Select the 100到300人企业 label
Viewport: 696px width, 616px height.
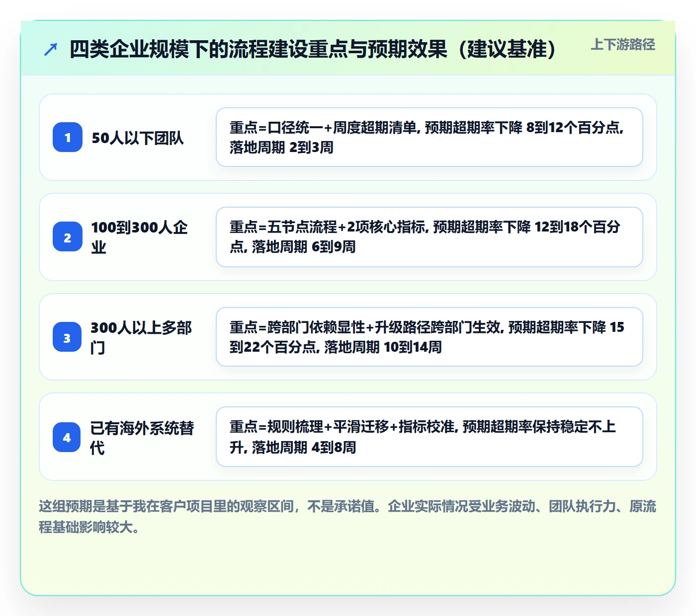coord(139,237)
